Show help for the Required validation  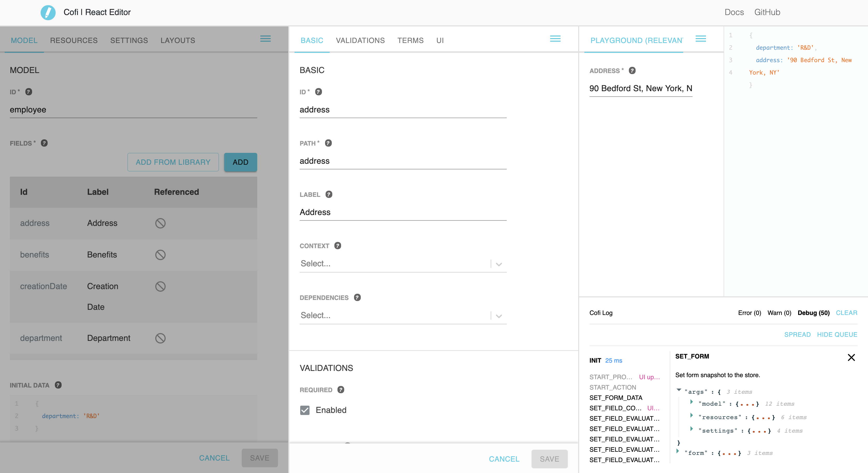341,390
